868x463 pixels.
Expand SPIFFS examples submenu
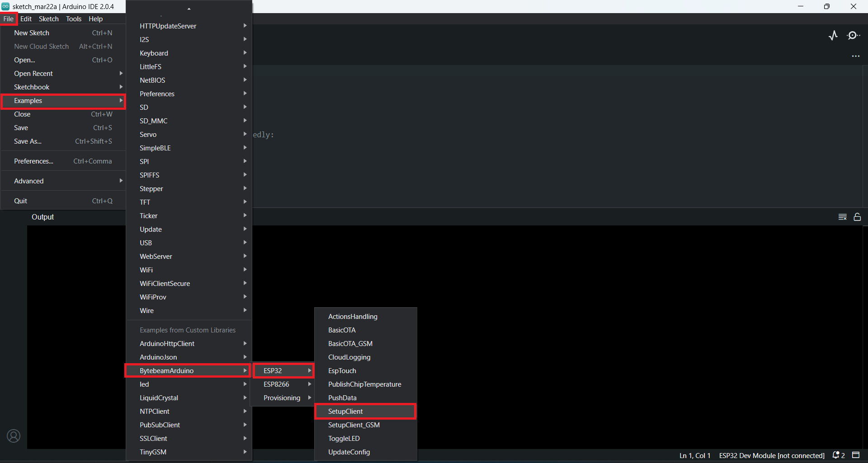[x=189, y=175]
